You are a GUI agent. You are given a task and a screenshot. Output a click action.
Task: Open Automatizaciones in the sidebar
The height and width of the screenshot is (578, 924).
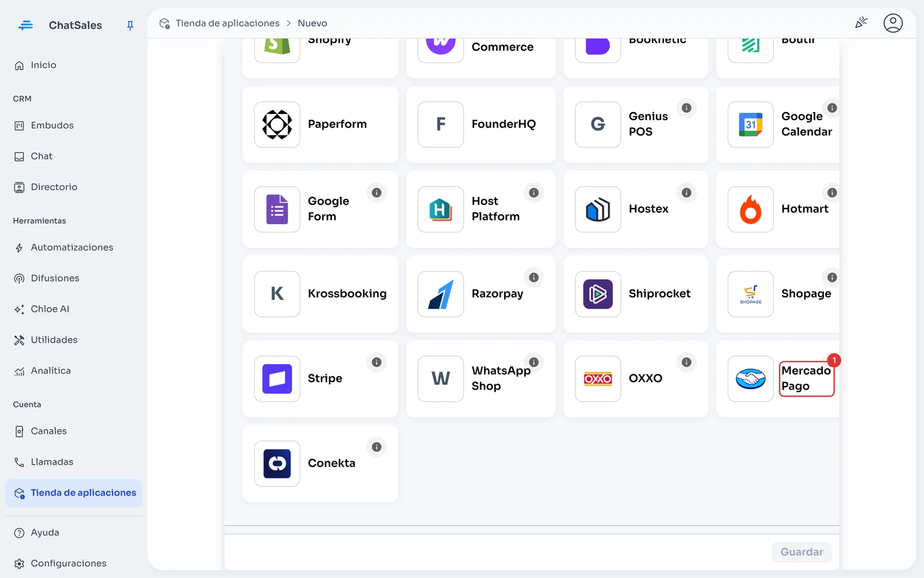pos(73,247)
